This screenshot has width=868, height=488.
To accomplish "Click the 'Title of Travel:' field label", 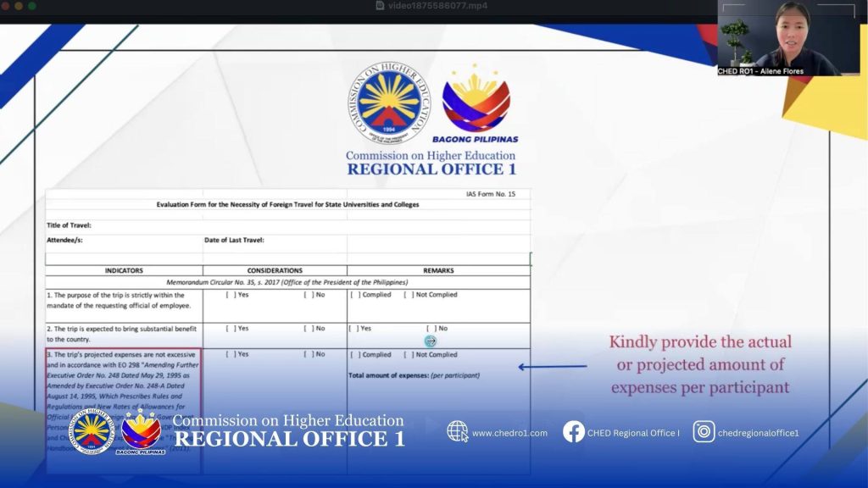I will pyautogui.click(x=69, y=225).
